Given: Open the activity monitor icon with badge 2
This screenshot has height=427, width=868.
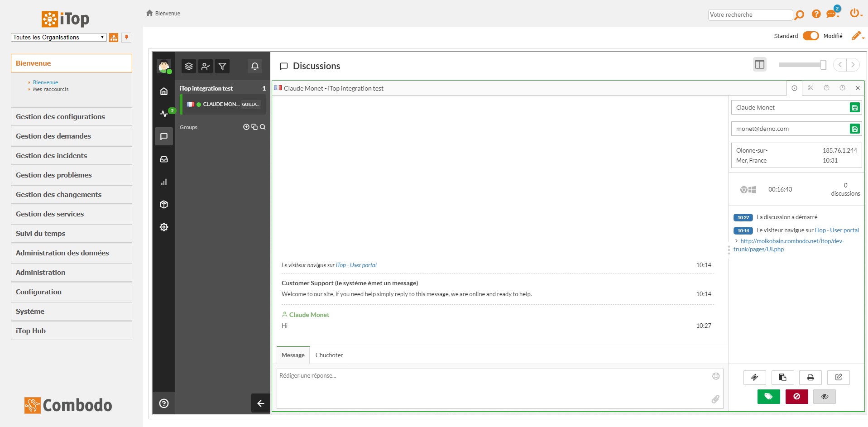Looking at the screenshot, I should pyautogui.click(x=164, y=114).
